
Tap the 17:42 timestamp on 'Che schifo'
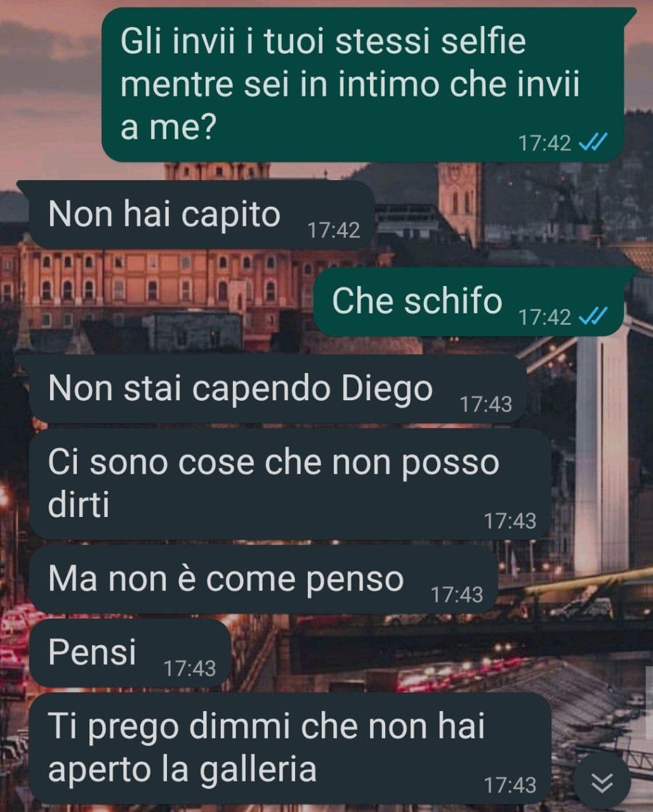click(544, 316)
